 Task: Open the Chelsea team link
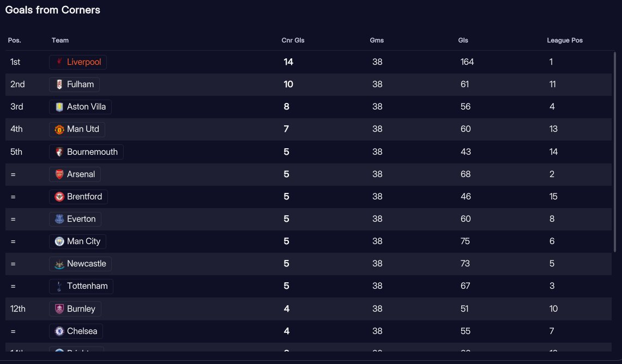click(76, 331)
